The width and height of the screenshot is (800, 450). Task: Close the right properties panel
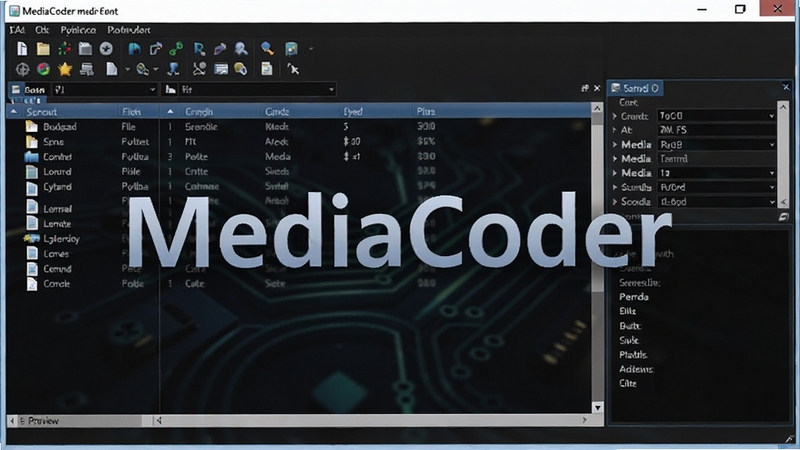click(786, 87)
